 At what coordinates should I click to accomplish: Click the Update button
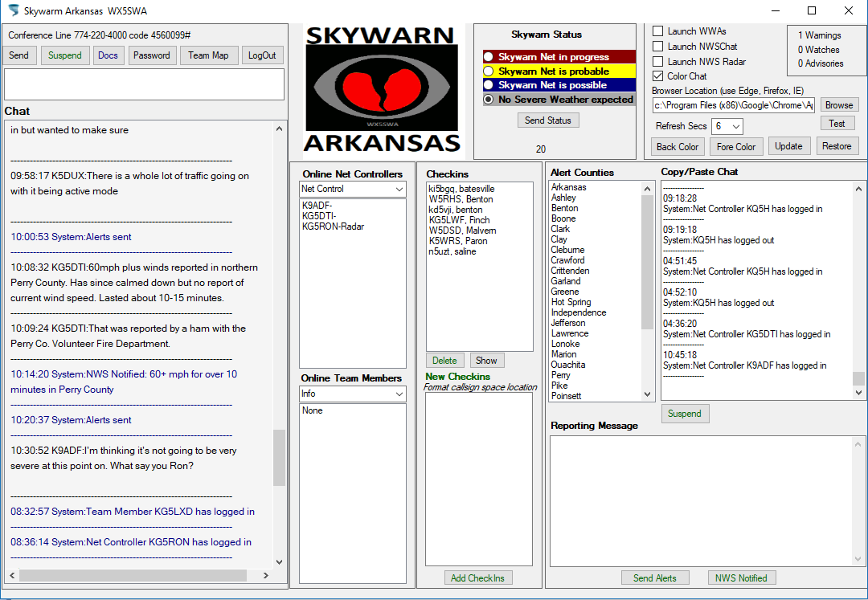(x=789, y=146)
